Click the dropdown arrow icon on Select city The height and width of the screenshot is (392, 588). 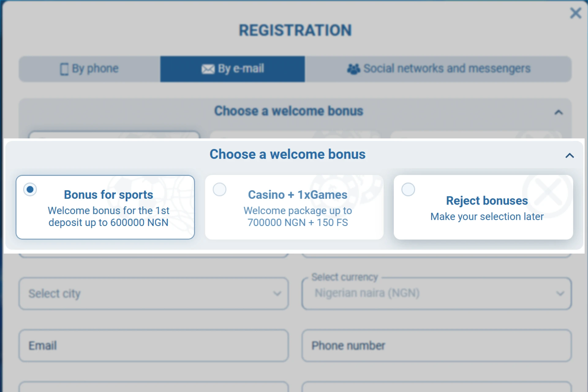277,293
